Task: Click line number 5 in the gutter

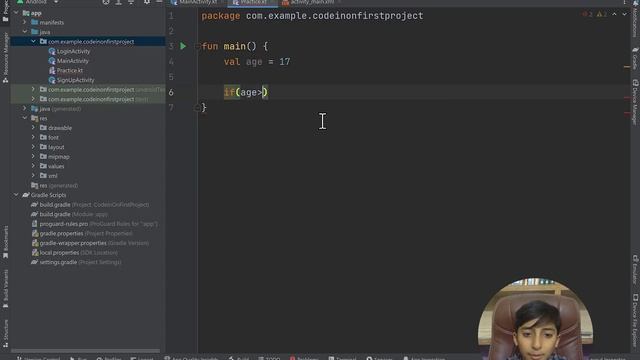Action: (x=171, y=77)
